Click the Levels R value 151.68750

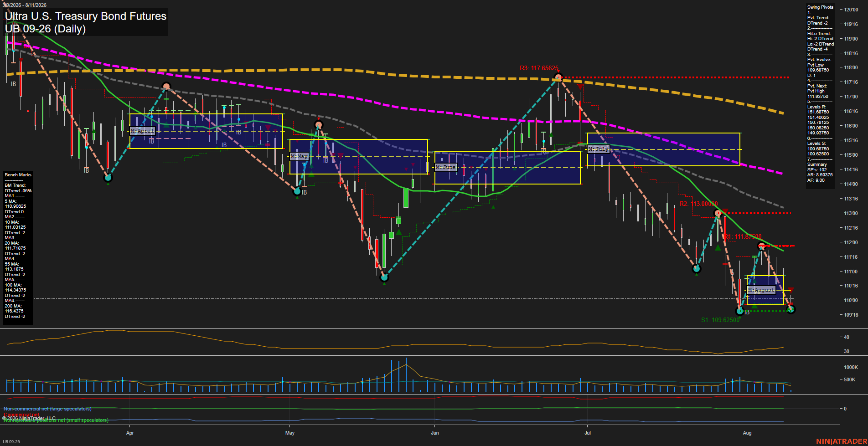click(818, 112)
